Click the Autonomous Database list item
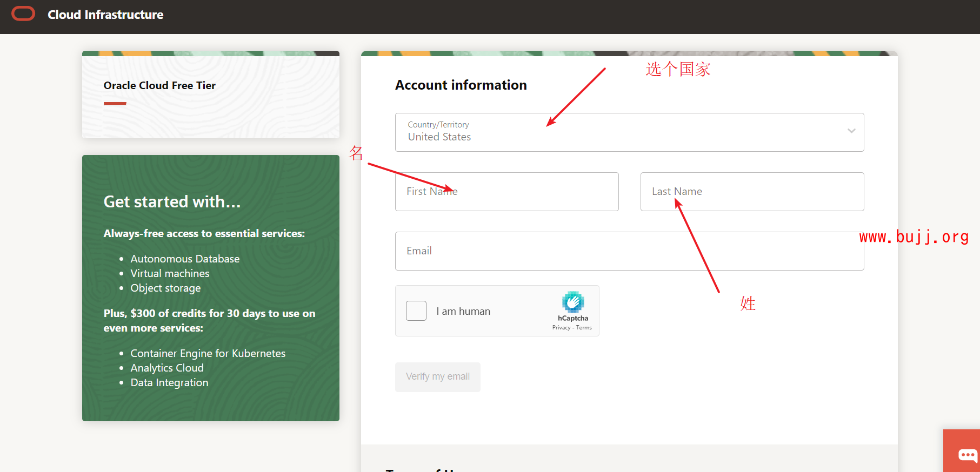This screenshot has width=980, height=472. tap(185, 259)
